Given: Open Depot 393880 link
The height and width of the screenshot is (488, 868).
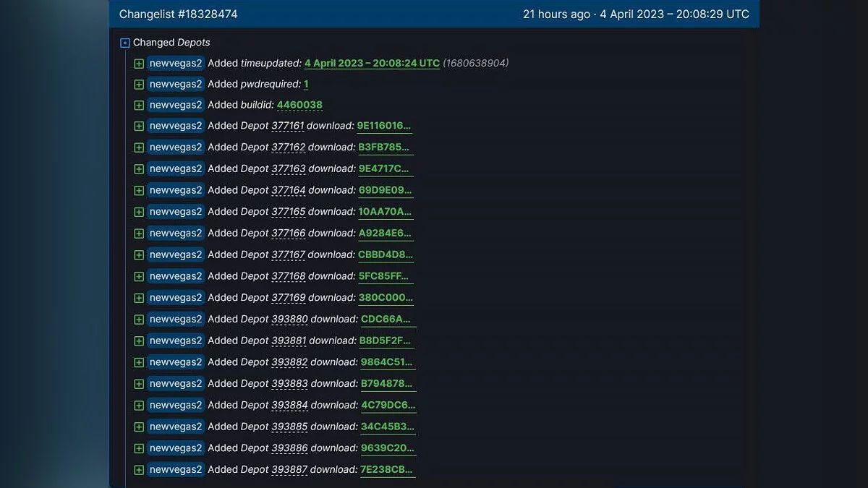Looking at the screenshot, I should (289, 319).
